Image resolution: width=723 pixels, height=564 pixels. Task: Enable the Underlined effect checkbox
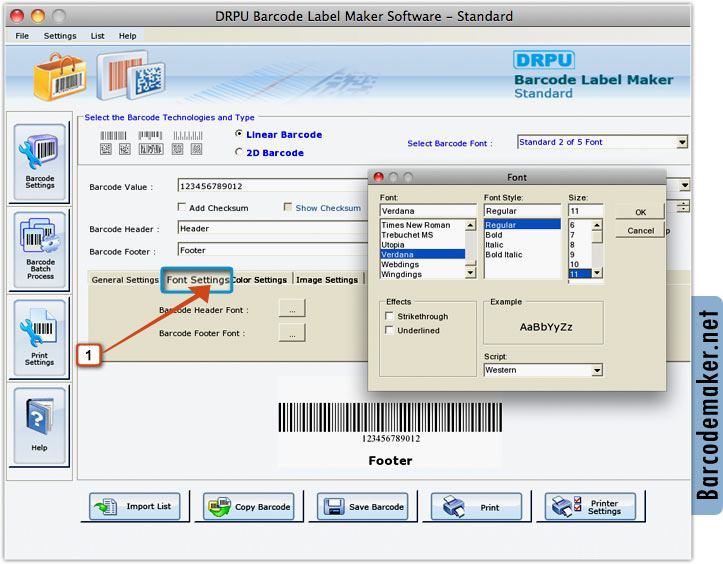pyautogui.click(x=389, y=330)
